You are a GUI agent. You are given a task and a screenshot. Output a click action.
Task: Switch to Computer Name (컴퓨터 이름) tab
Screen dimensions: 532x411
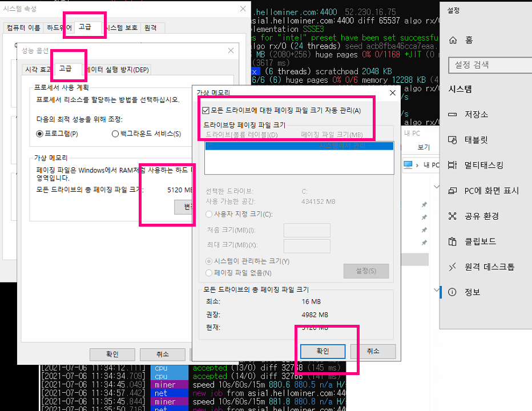point(23,28)
